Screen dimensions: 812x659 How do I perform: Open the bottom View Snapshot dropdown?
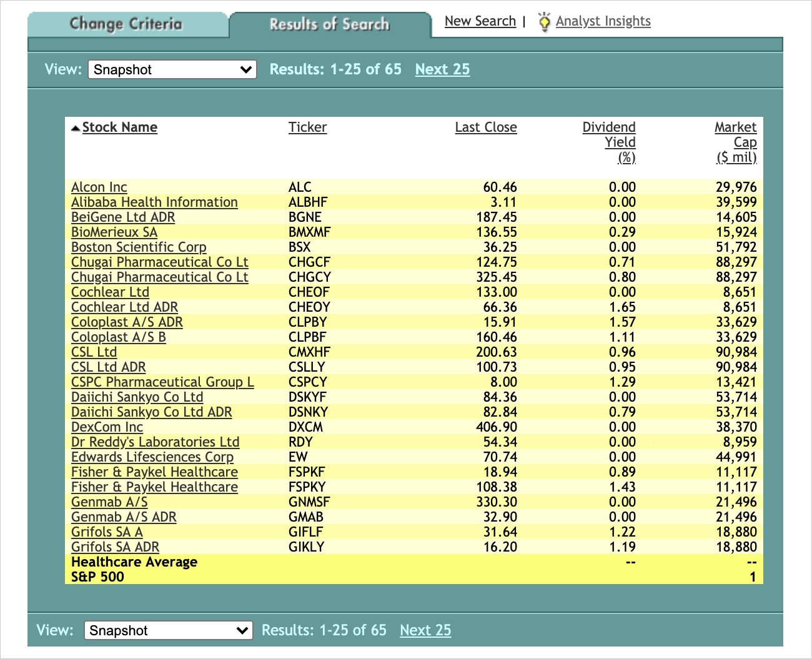tap(168, 630)
